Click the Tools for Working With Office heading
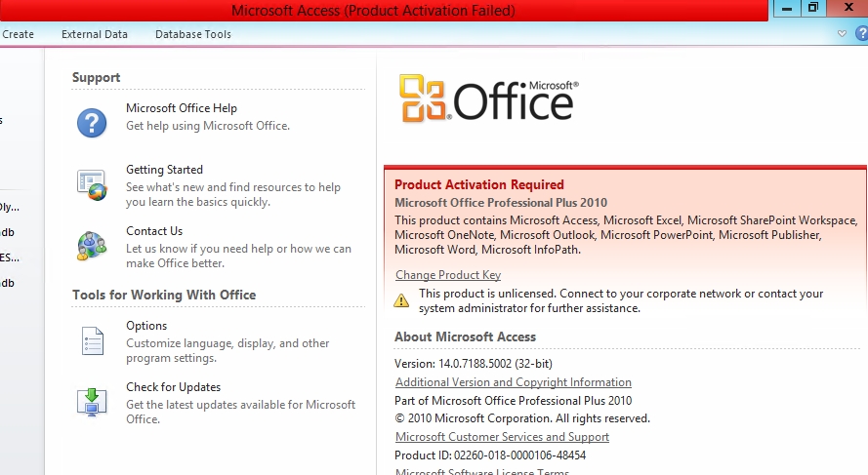Image resolution: width=868 pixels, height=475 pixels. coord(164,295)
